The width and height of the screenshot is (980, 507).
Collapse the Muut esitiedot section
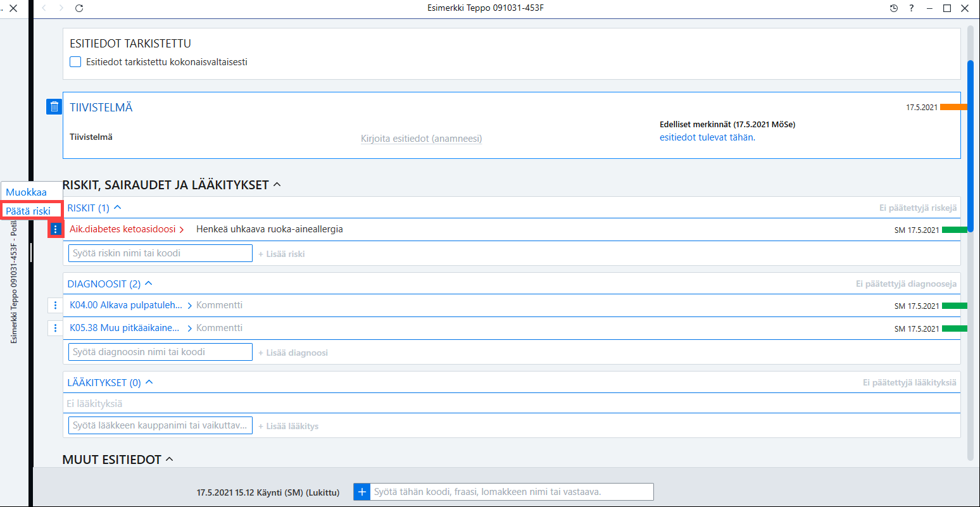pos(169,460)
